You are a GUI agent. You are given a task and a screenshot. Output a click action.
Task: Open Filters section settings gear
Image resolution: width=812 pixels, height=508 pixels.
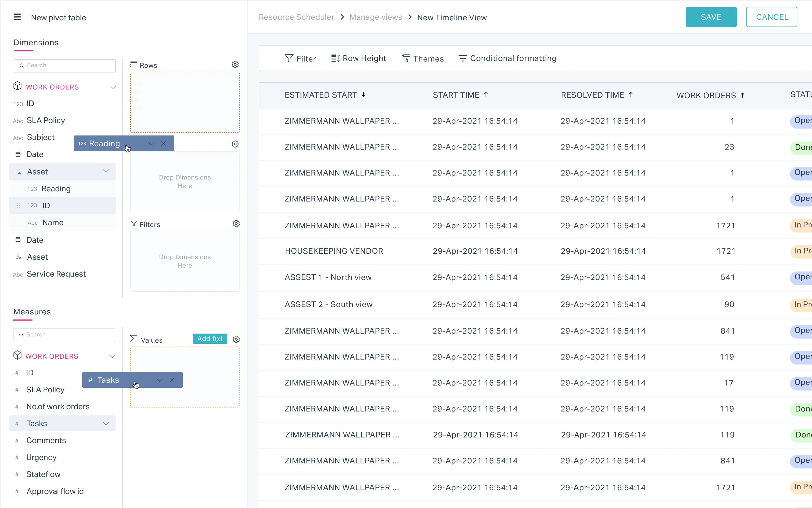pos(236,224)
